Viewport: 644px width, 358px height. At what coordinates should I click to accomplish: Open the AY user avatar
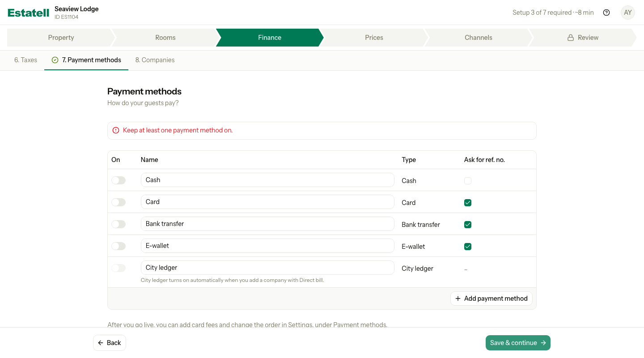click(x=628, y=13)
